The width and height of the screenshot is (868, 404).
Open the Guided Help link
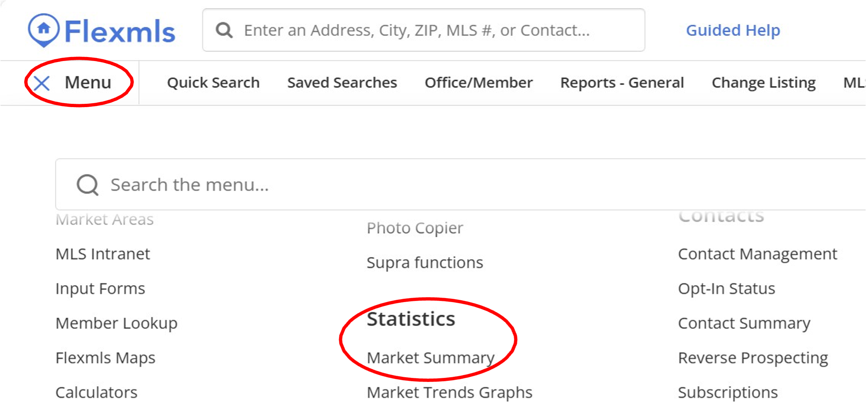pos(733,30)
